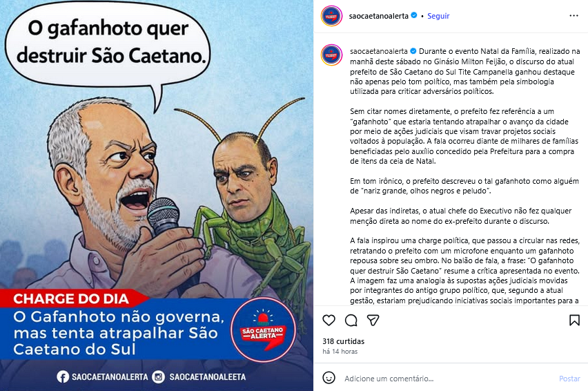Open the emoji picker smiley icon
The width and height of the screenshot is (588, 391).
[329, 378]
